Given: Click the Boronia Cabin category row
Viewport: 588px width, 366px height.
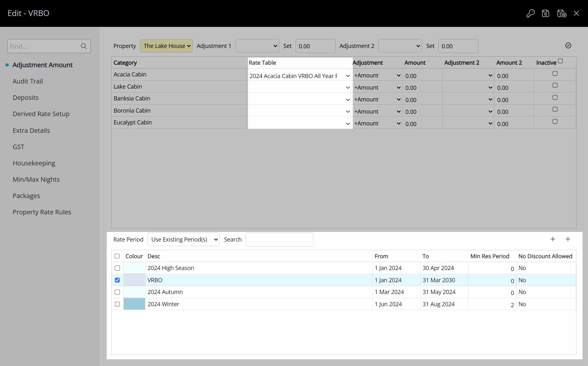Looking at the screenshot, I should (179, 110).
